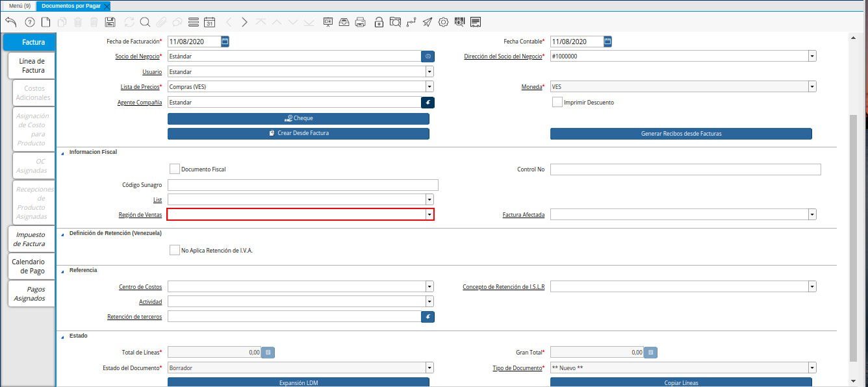The width and height of the screenshot is (868, 387).
Task: Close the Documentos por Pagar tab
Action: pyautogui.click(x=107, y=6)
